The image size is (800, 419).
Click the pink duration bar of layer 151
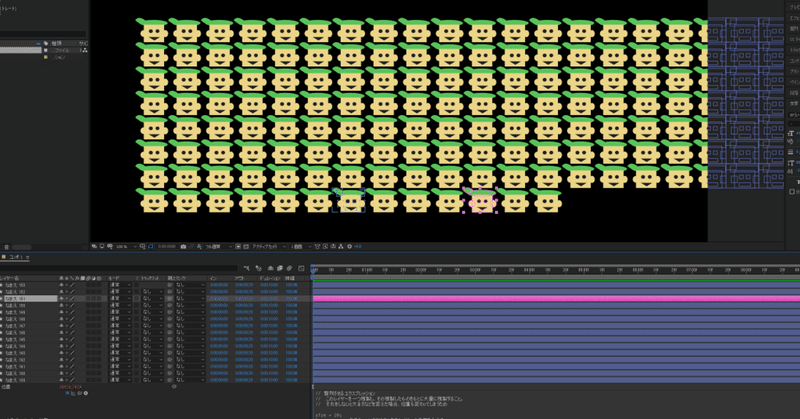(x=556, y=299)
